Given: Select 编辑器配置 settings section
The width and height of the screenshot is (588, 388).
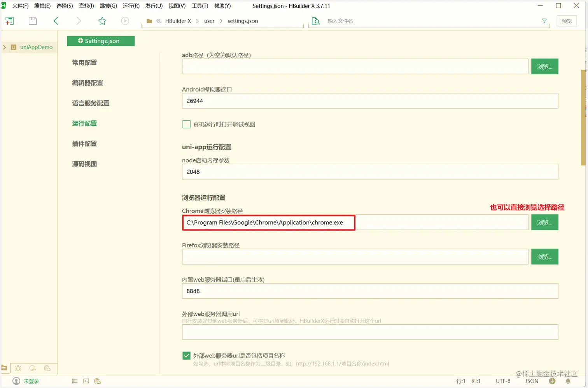Looking at the screenshot, I should (x=87, y=83).
